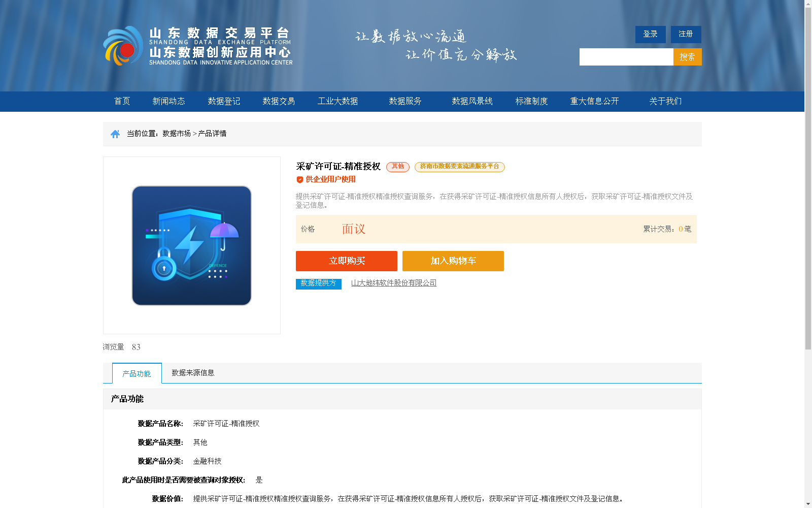Switch to the 产品功能 tab

[137, 373]
